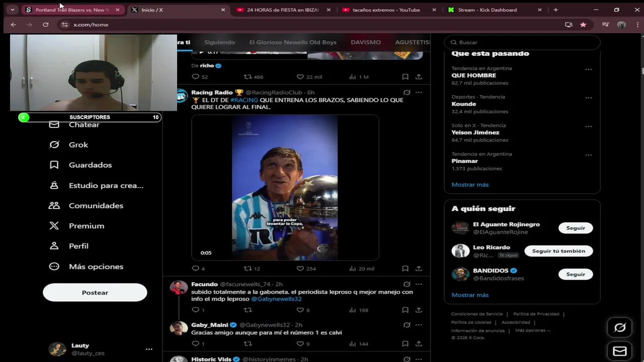Switch to 24 HORAS DE FIESTA YouTube tab
Screen dimensions: 644x362
[x=283, y=10]
